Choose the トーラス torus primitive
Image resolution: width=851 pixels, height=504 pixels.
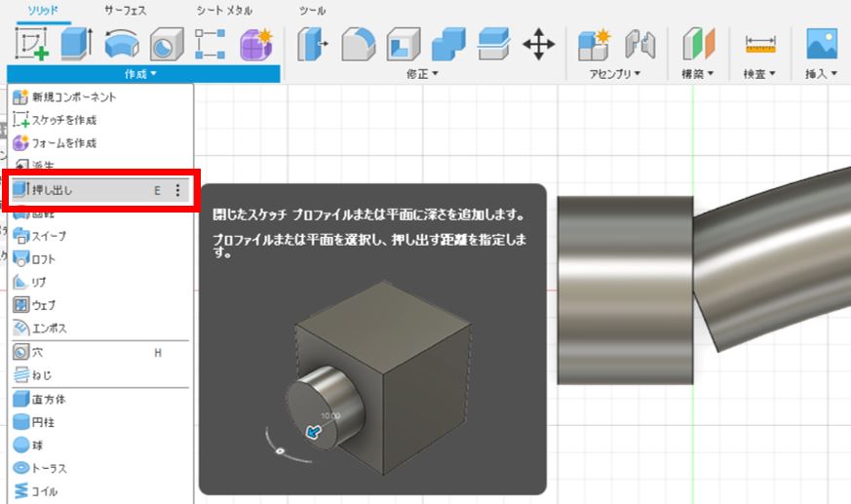point(100,468)
